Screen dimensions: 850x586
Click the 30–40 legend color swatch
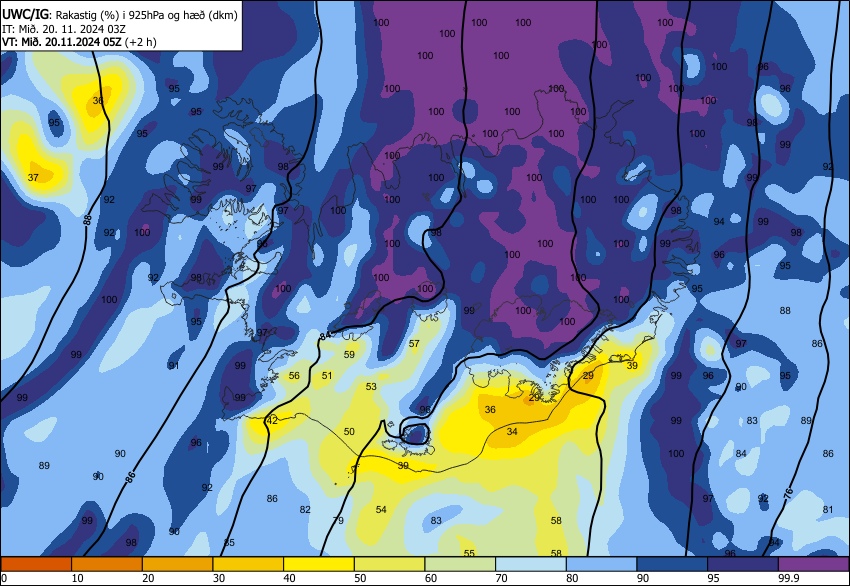(x=248, y=564)
